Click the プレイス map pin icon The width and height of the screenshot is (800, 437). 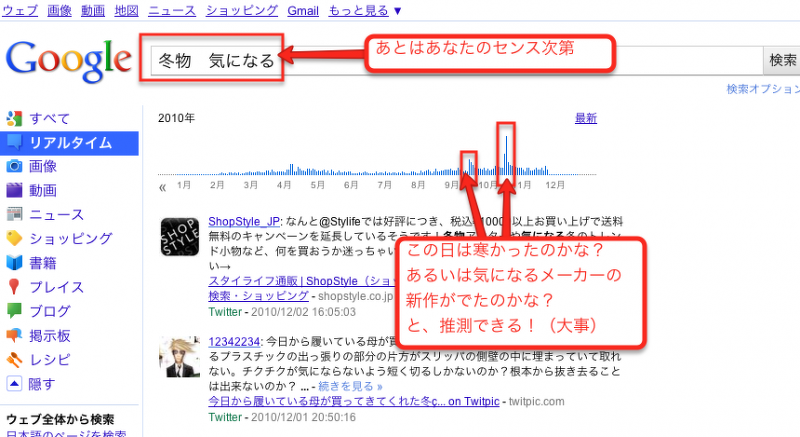(14, 287)
